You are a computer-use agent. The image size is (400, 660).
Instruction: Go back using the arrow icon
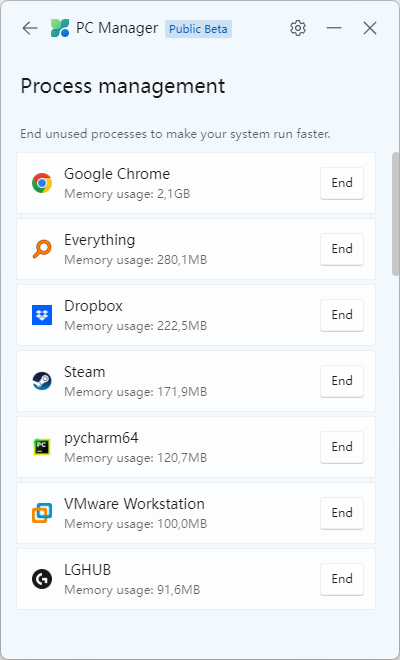(30, 28)
